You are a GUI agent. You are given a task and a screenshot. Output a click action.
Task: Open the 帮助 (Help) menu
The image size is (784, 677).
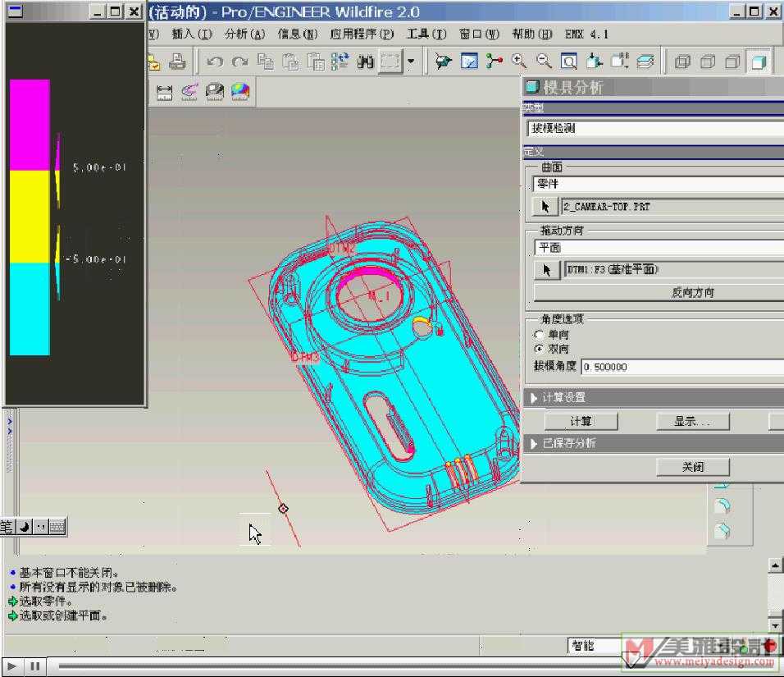pyautogui.click(x=532, y=34)
